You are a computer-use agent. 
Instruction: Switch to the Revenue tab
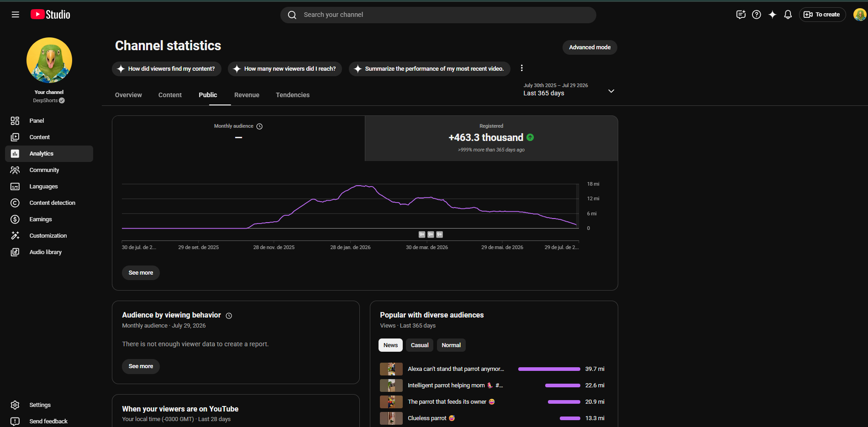247,95
